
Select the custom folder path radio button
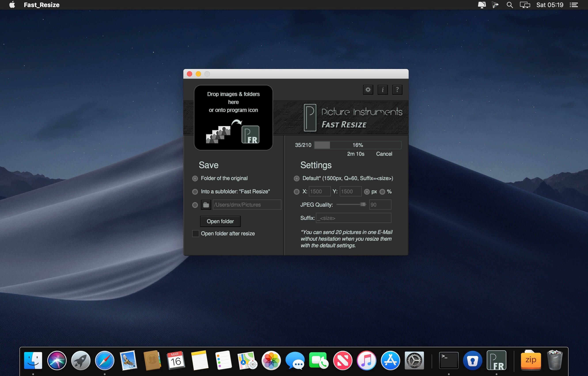[195, 205]
